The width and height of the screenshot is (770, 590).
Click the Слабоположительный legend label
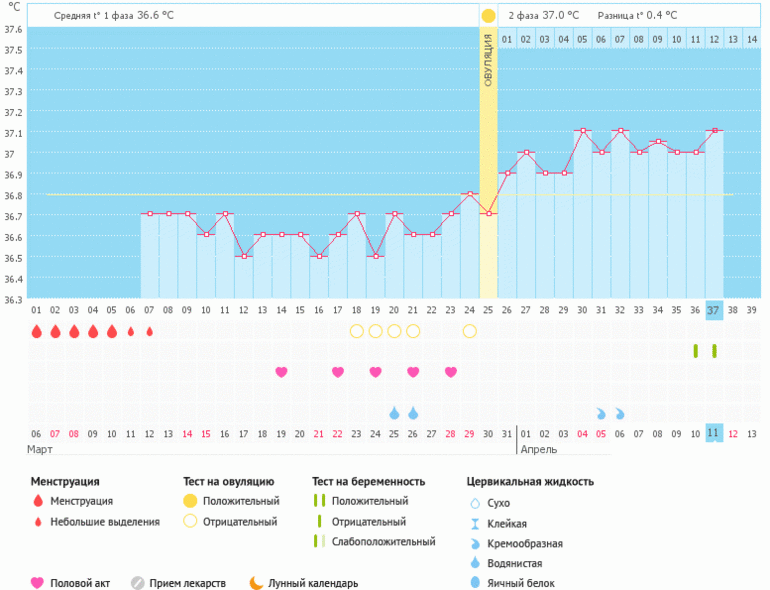[x=383, y=541]
